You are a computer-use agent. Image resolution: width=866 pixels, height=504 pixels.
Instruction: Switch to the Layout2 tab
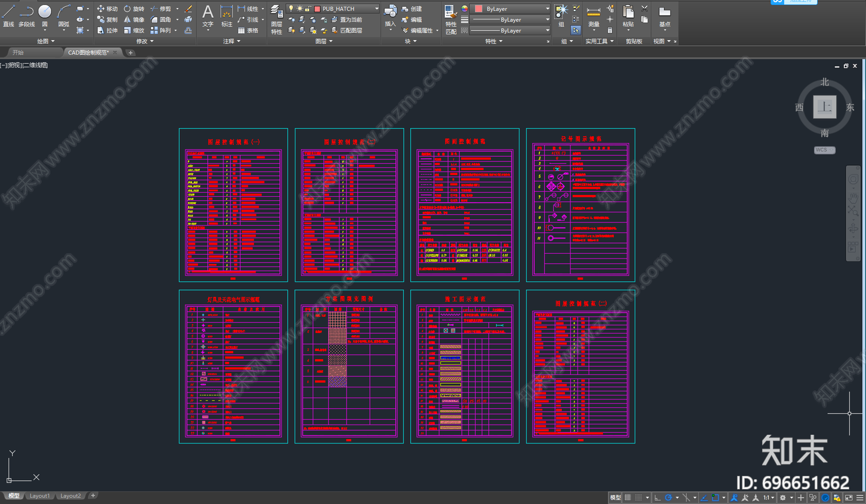tap(70, 496)
